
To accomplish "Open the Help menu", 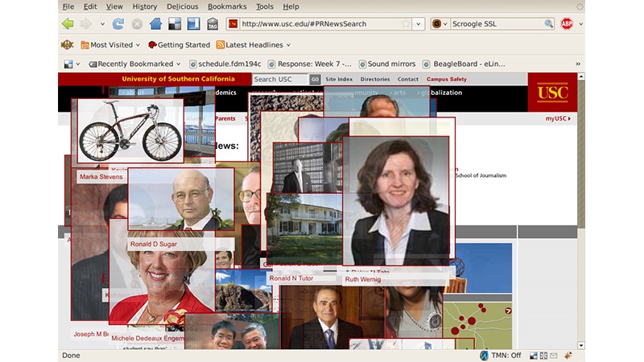I will click(x=291, y=6).
